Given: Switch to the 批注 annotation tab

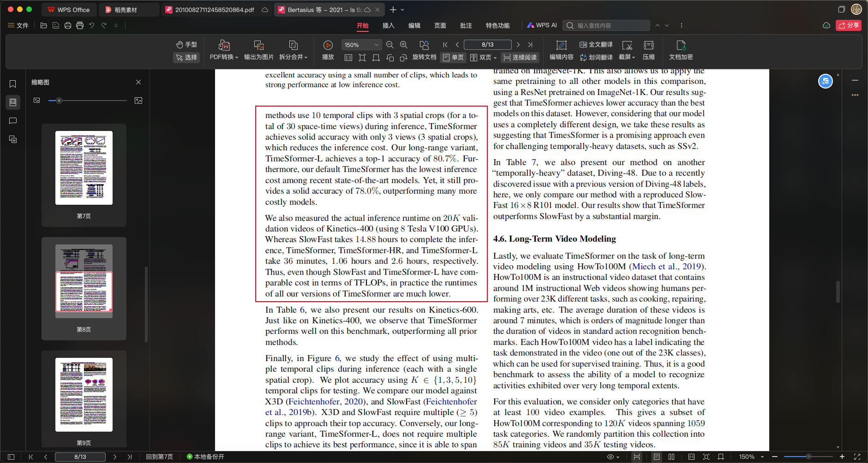Looking at the screenshot, I should (466, 25).
